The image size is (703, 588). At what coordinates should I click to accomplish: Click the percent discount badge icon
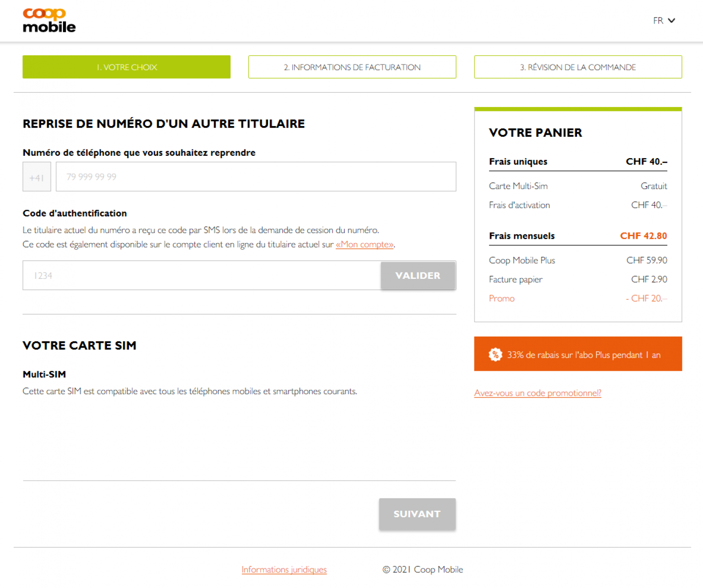(x=496, y=355)
